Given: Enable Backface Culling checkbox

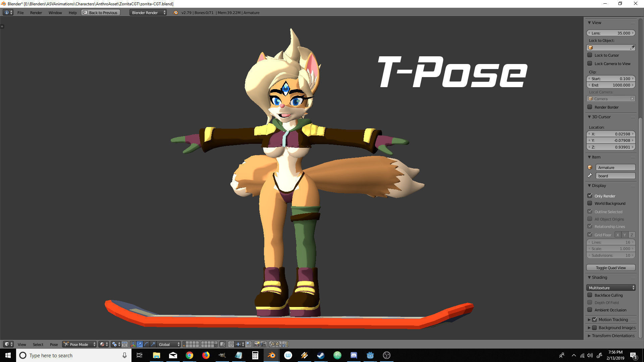Looking at the screenshot, I should 590,295.
